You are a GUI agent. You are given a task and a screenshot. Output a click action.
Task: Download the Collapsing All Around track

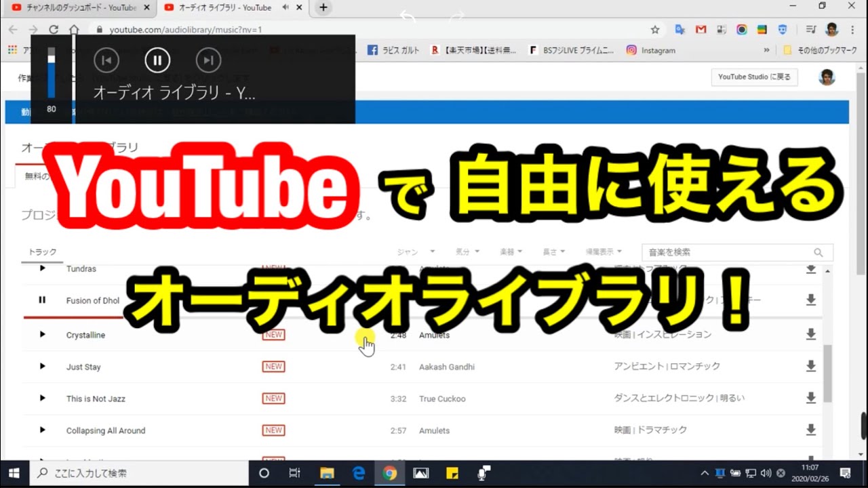[810, 430]
